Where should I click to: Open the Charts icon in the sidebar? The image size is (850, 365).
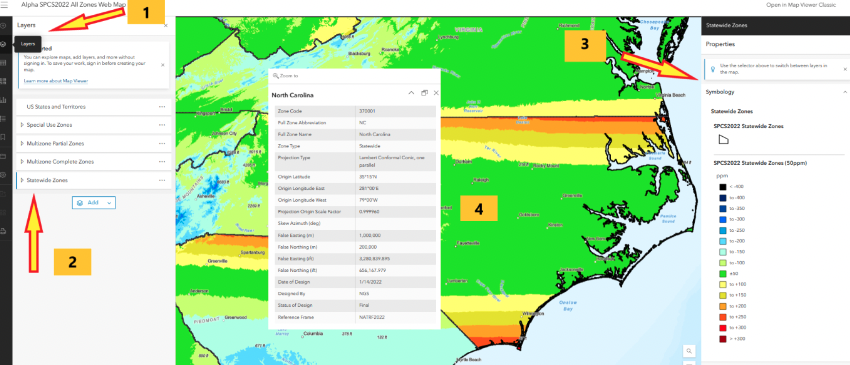[4, 100]
